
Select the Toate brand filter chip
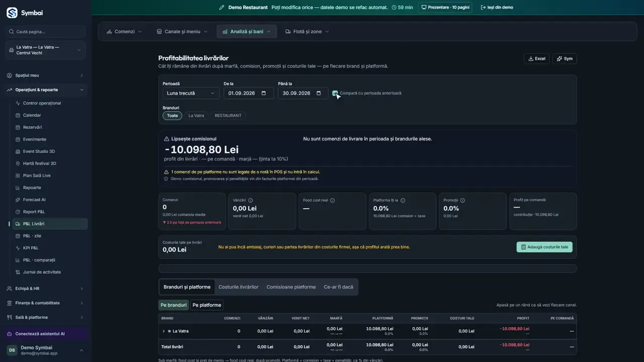pos(172,116)
